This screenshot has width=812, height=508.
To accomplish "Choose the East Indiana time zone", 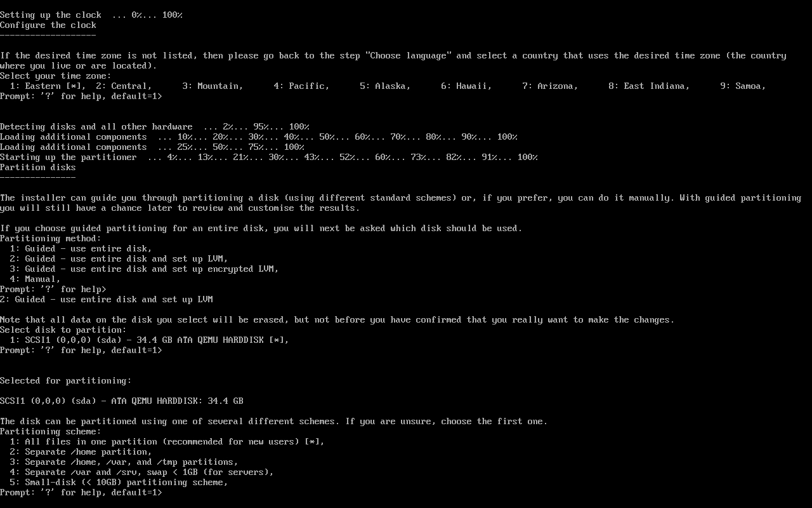I will [x=649, y=86].
